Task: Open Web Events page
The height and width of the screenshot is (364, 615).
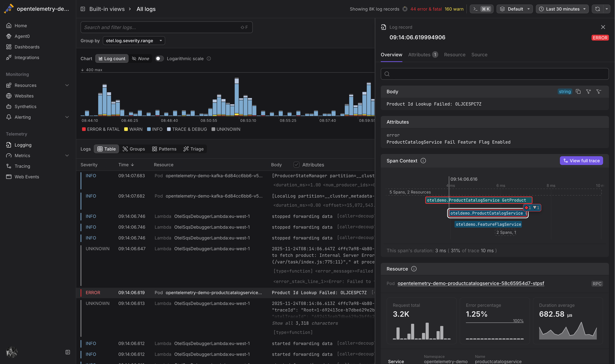Action: click(27, 177)
